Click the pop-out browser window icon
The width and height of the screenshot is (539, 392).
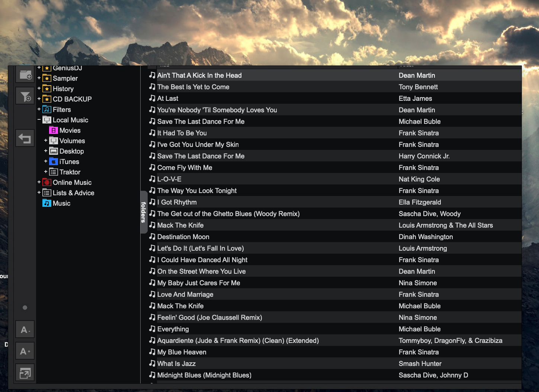tap(25, 373)
